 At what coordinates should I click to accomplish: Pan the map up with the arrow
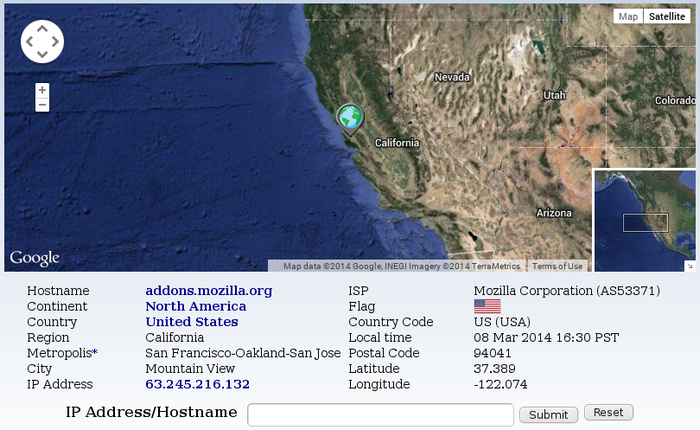pyautogui.click(x=42, y=29)
